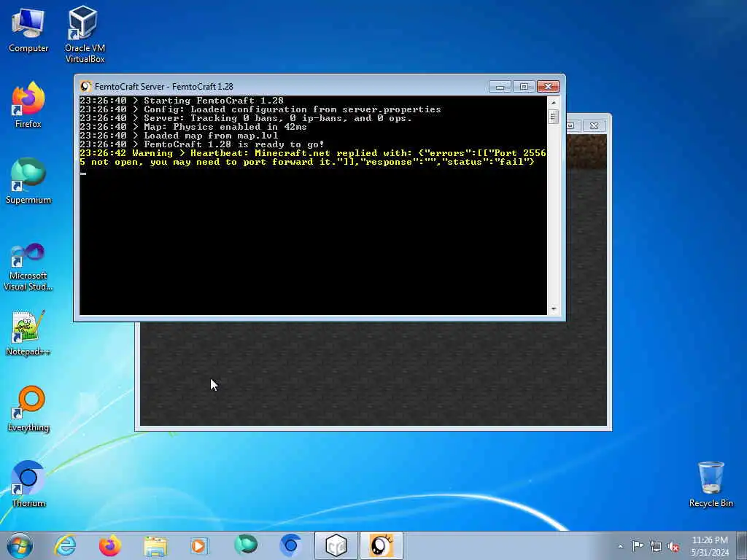
Task: Close the FemtoCraft Server window
Action: point(548,86)
